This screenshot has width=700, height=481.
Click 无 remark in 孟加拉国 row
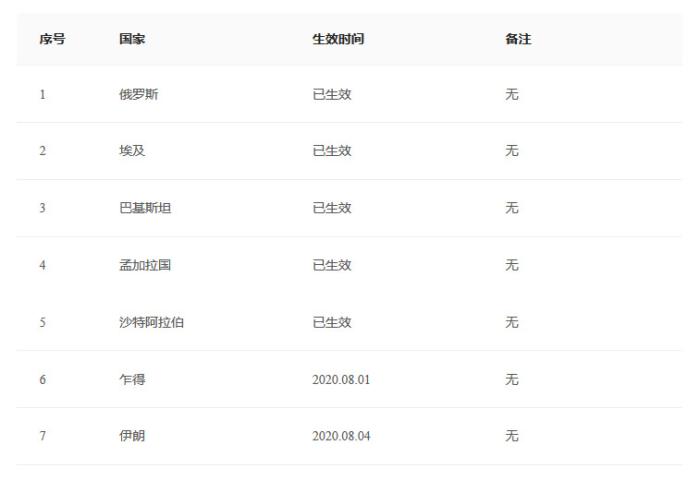click(512, 265)
